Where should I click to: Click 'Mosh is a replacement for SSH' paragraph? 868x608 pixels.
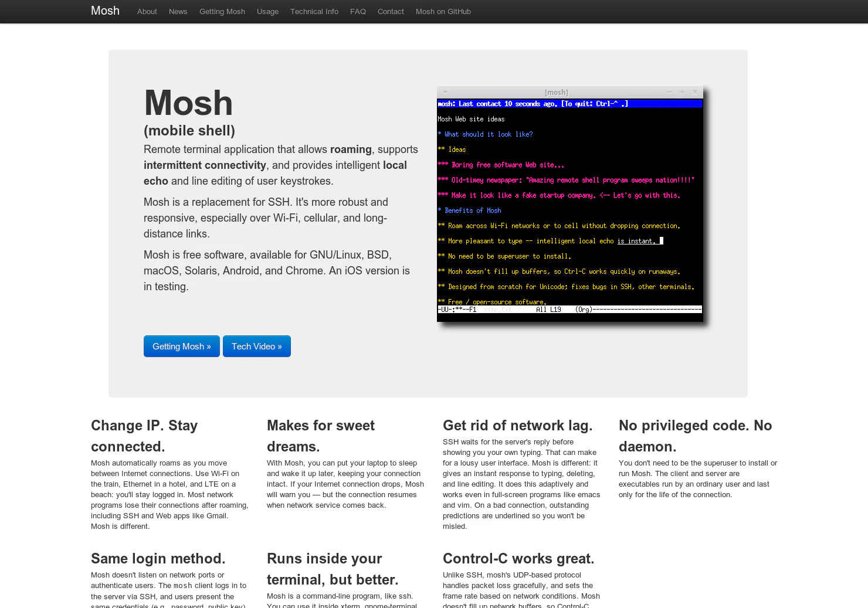[266, 218]
